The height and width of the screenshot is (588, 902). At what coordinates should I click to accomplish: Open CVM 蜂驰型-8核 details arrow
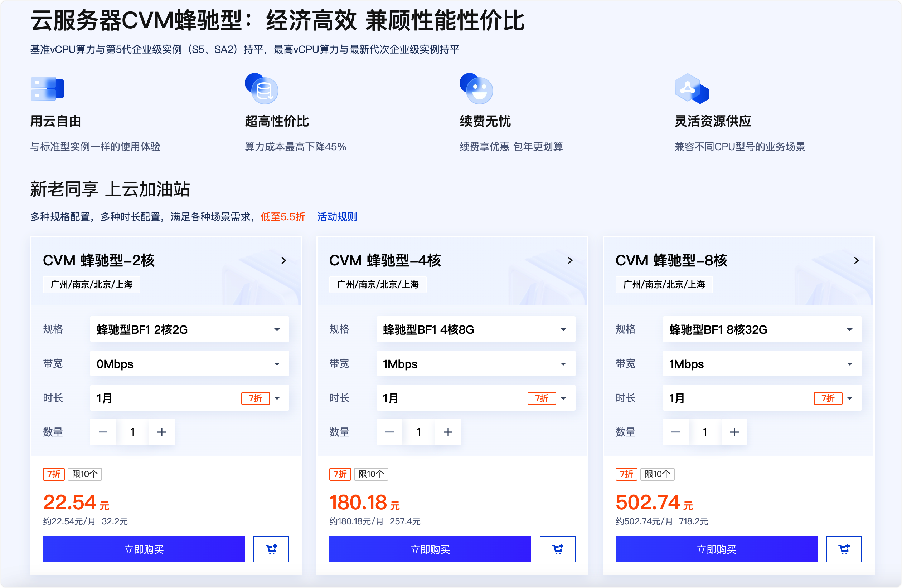857,260
